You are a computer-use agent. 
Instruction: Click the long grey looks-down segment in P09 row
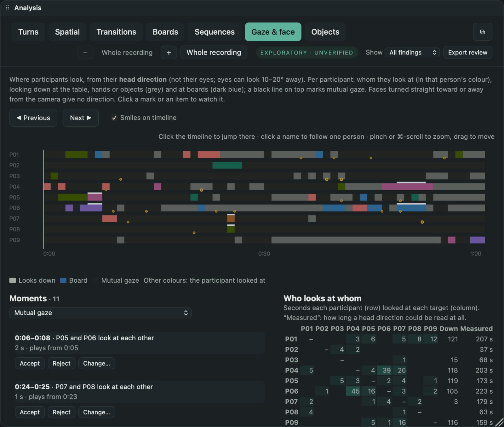coord(356,240)
